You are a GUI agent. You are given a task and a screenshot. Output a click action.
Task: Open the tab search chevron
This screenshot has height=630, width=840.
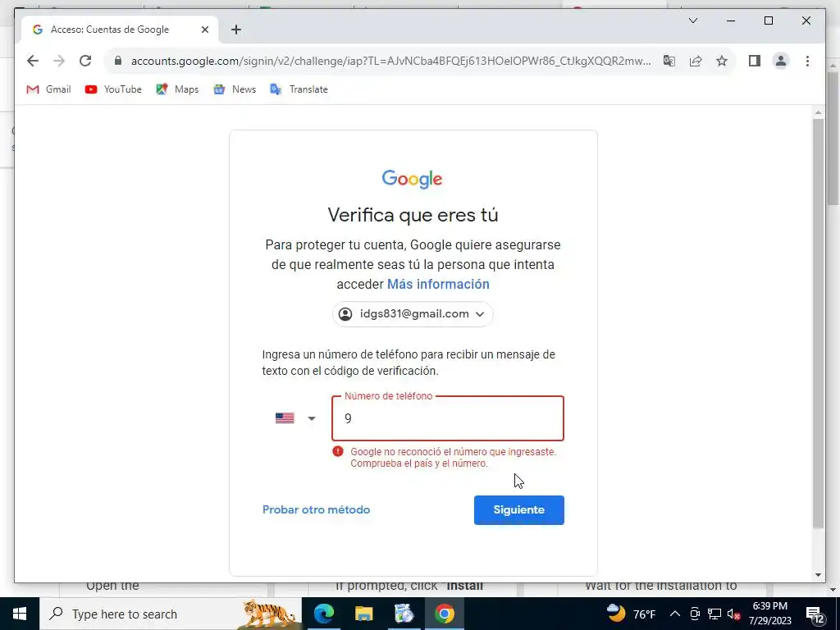(x=692, y=21)
